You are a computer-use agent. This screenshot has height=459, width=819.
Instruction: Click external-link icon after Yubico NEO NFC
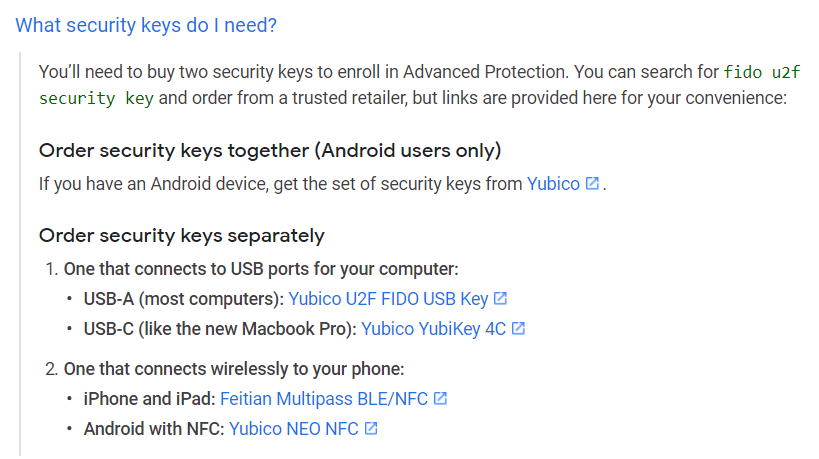coord(371,428)
